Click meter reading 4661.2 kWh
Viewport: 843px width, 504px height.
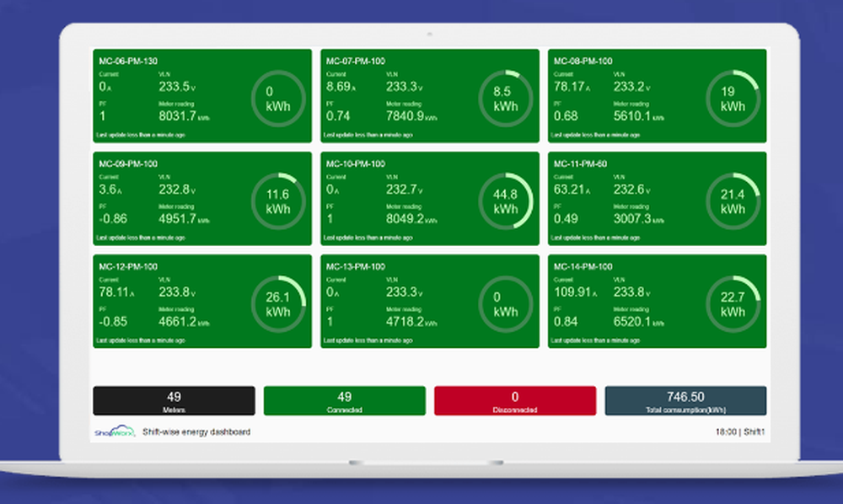coord(184,321)
